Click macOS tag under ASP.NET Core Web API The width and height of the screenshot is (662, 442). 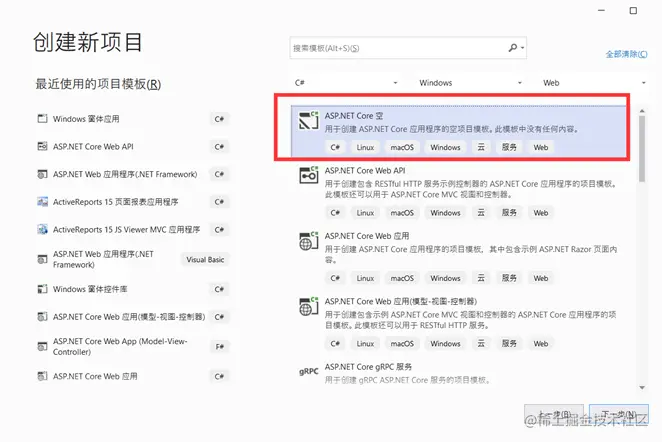point(402,213)
